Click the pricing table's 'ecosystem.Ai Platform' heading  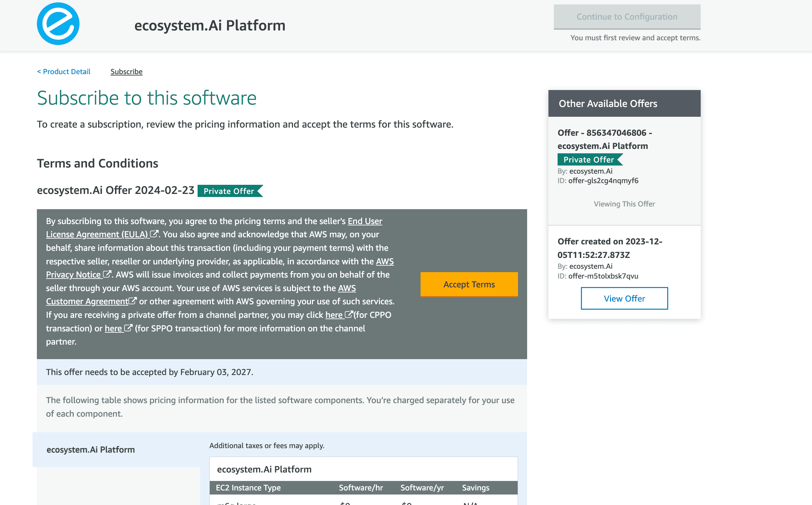(264, 469)
